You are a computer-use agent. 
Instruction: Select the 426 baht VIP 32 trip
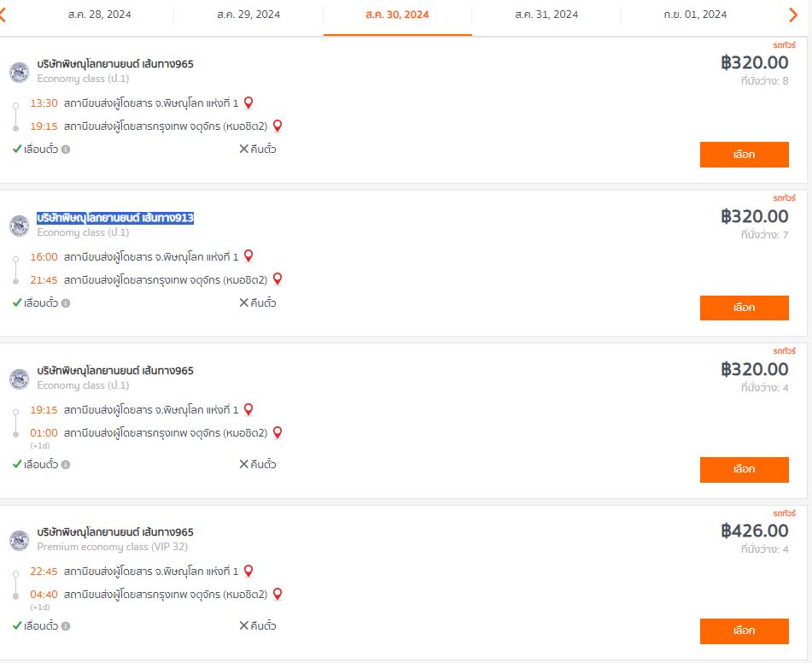(x=745, y=631)
